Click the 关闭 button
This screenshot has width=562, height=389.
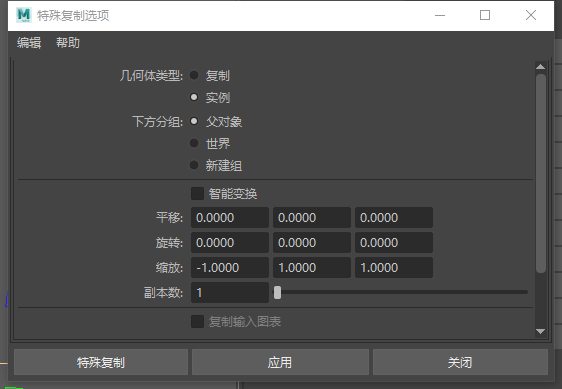point(460,362)
